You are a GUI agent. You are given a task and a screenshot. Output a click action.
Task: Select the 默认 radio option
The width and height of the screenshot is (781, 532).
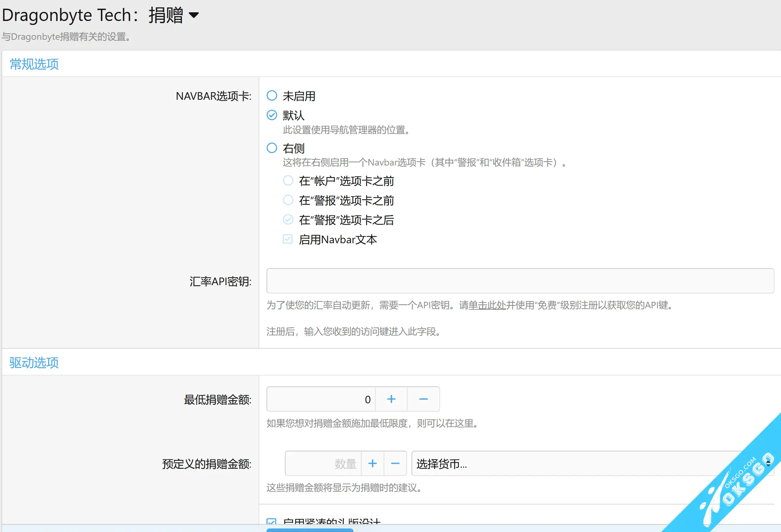pos(272,115)
